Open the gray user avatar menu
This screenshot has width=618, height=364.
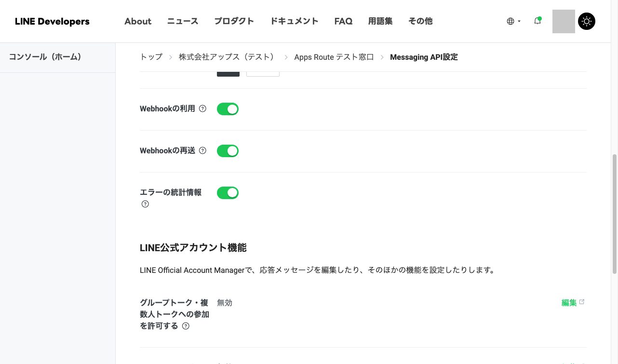tap(564, 21)
